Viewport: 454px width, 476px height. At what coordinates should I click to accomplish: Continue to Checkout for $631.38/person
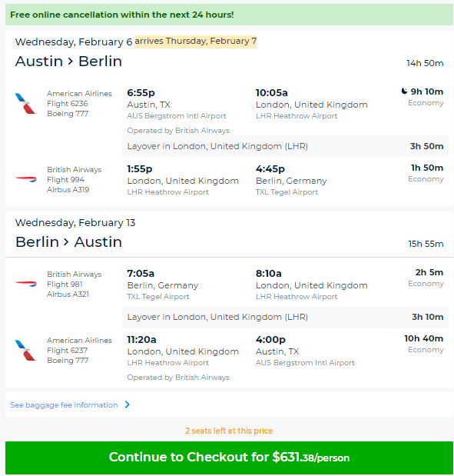[229, 458]
